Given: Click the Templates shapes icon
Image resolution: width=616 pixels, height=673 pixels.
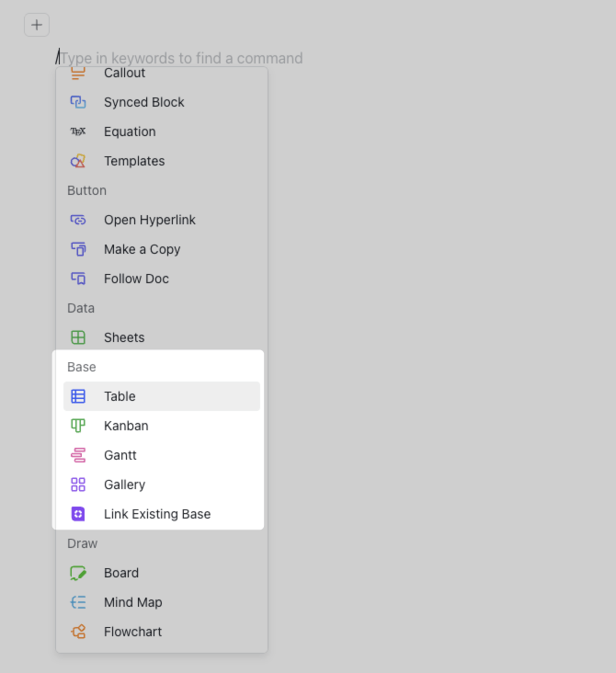Looking at the screenshot, I should (78, 161).
